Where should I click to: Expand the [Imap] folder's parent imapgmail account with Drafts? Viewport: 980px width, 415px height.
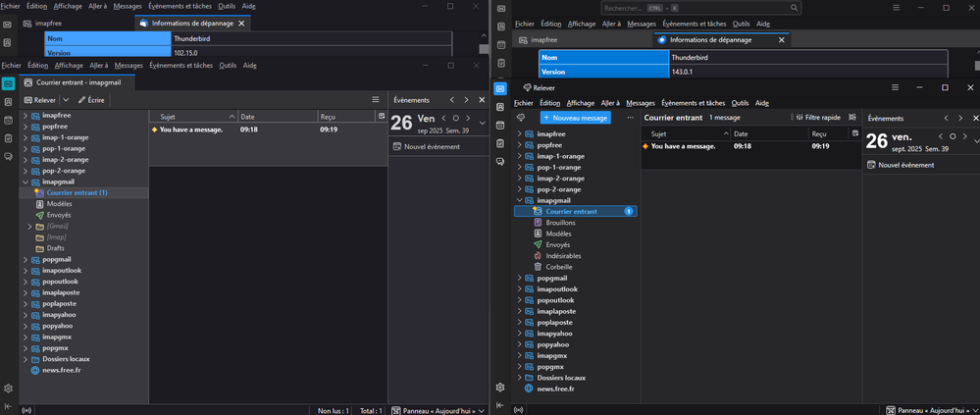(26, 182)
